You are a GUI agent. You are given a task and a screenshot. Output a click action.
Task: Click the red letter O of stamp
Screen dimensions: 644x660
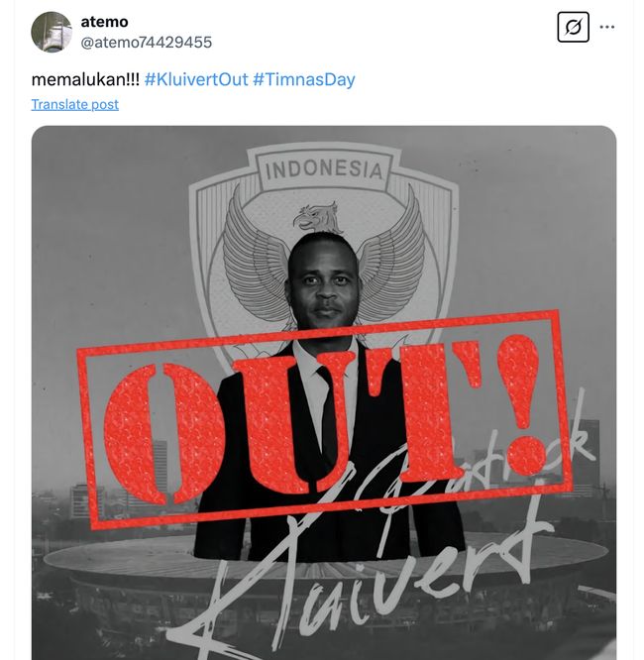click(x=164, y=433)
